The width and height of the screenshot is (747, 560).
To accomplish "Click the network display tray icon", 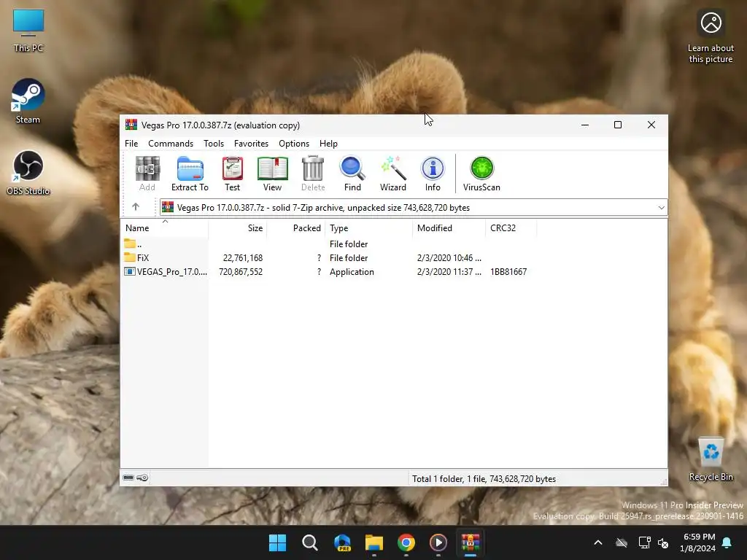I will click(644, 542).
